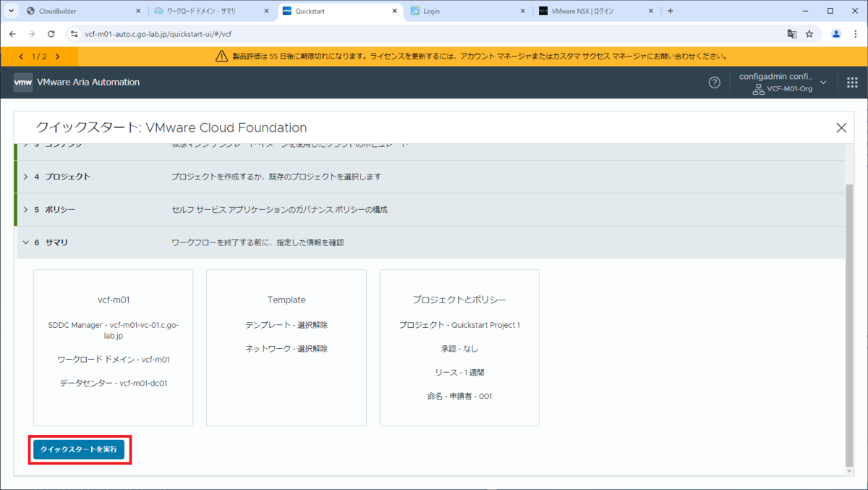Screen dimensions: 868x490
Task: Click テンプレート - 選択解除 text
Action: click(x=286, y=325)
